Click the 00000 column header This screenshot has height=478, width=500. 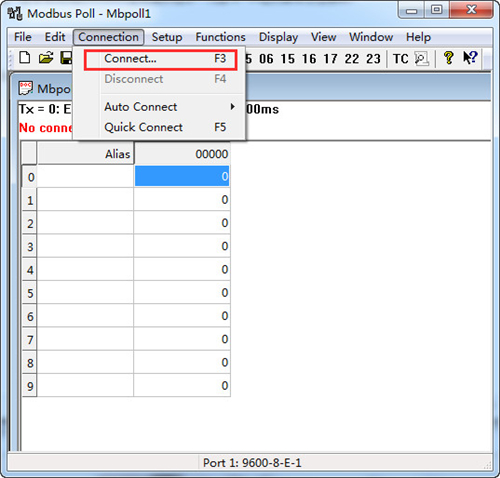tap(182, 154)
